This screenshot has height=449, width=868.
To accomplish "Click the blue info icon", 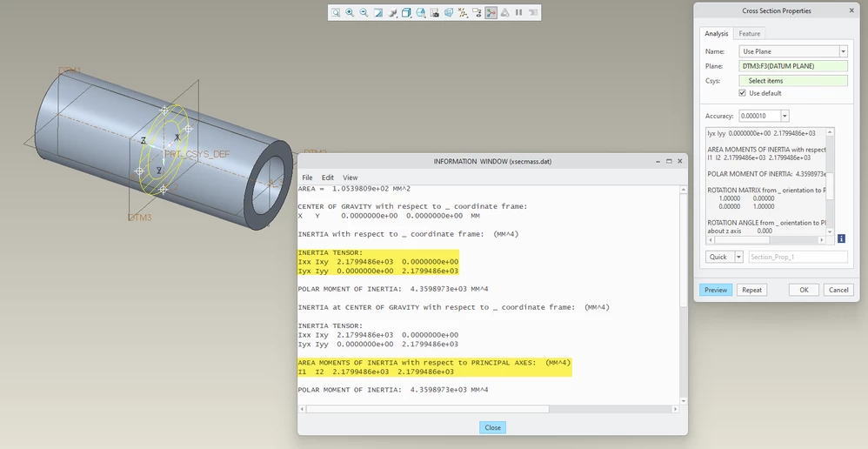I will (841, 238).
